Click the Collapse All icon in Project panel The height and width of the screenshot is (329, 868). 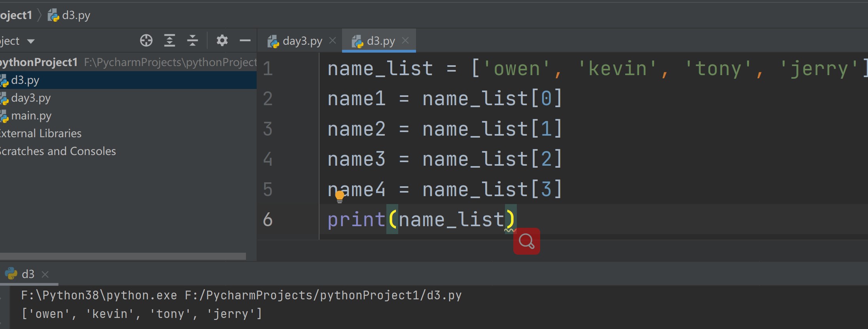click(193, 41)
